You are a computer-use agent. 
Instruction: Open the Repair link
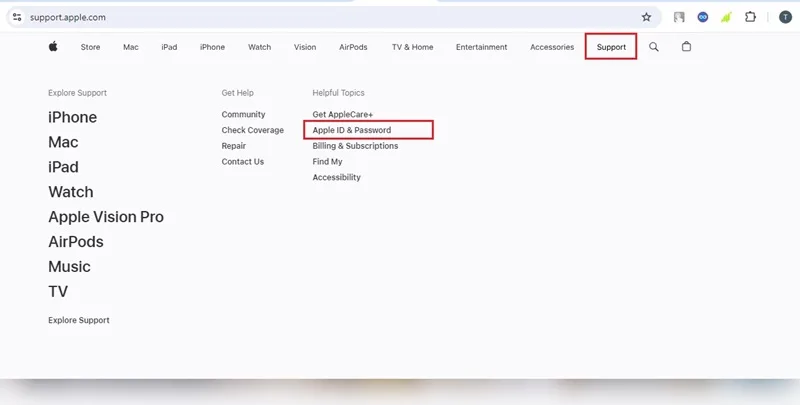point(234,146)
